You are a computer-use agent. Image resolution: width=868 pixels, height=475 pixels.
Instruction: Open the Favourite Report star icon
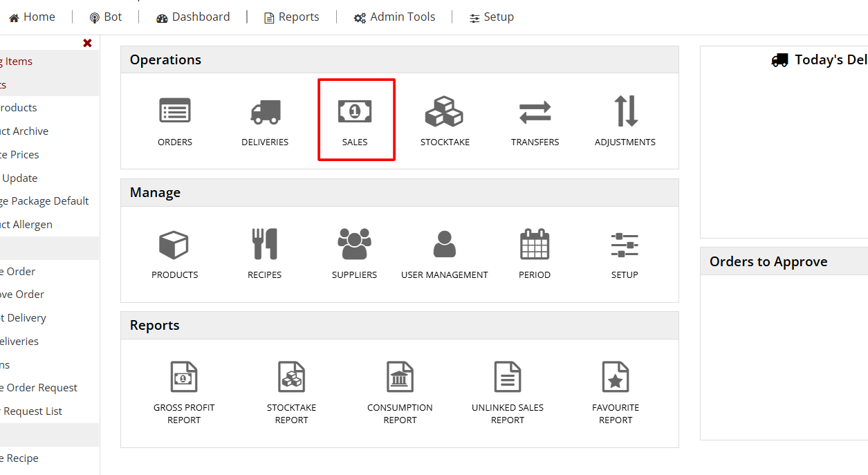click(616, 378)
